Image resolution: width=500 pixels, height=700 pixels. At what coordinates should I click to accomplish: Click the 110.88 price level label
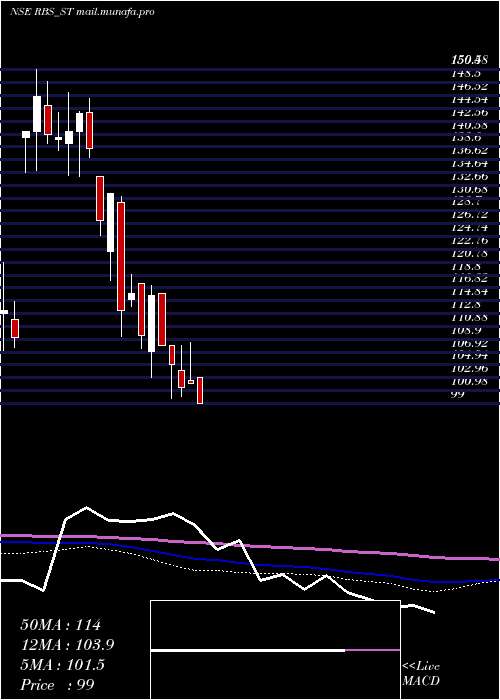[x=471, y=318]
